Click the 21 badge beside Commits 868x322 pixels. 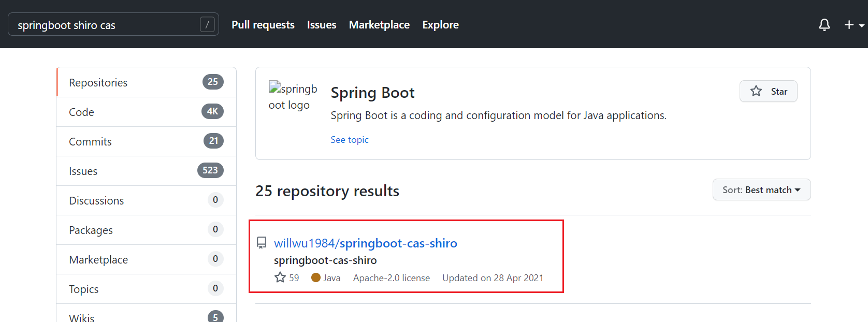213,141
